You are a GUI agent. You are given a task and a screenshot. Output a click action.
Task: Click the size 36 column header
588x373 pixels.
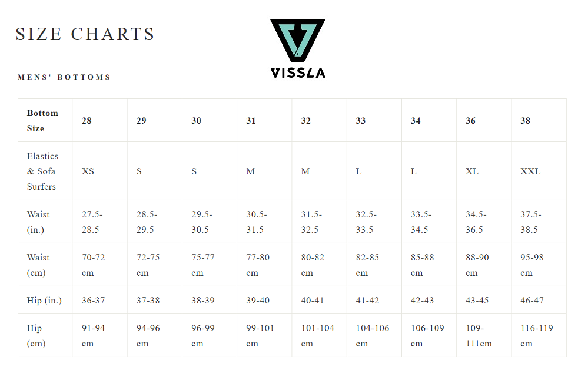470,121
